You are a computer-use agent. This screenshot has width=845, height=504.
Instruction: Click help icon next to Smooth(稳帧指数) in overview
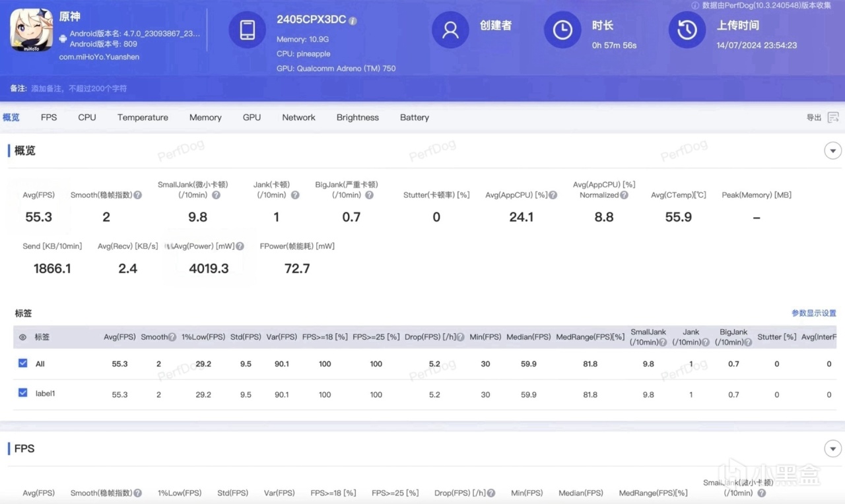pyautogui.click(x=137, y=195)
